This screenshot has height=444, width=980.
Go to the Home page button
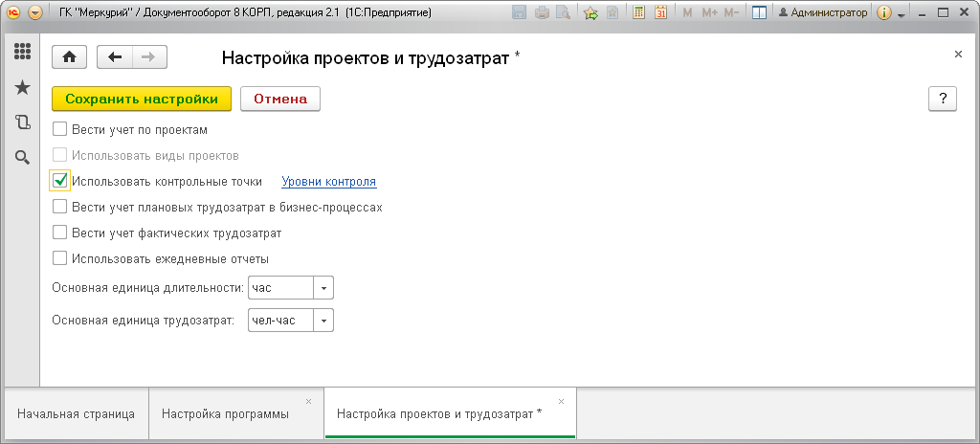click(69, 56)
